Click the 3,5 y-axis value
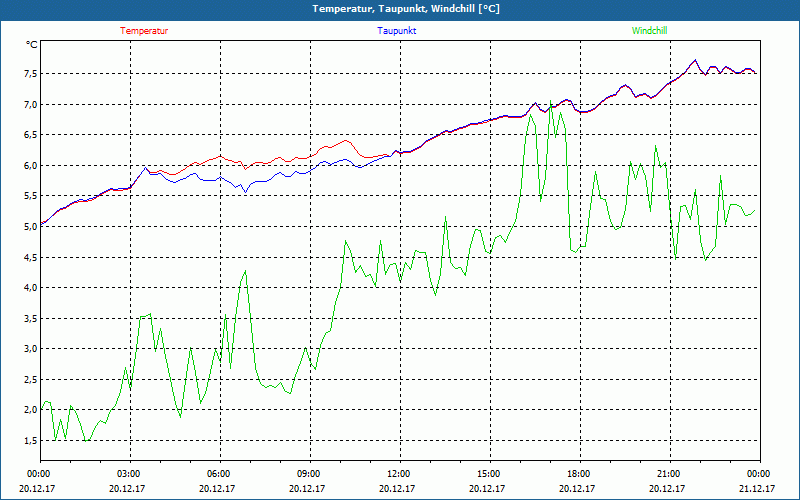800x500 pixels. coord(31,318)
